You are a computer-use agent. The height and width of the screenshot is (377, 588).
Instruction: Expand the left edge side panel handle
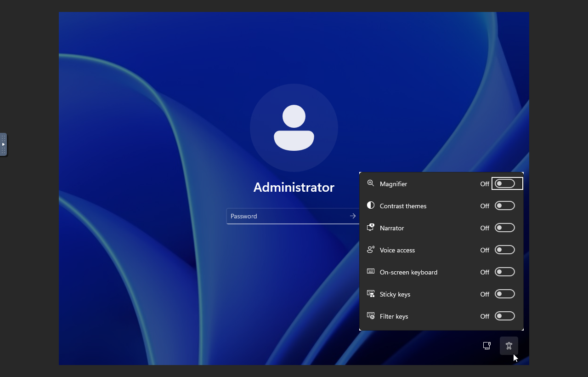click(x=3, y=144)
